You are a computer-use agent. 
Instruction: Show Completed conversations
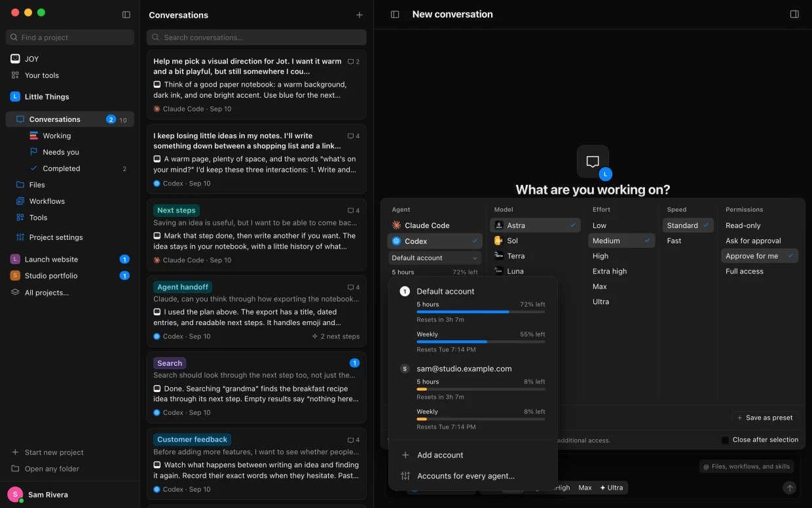(62, 168)
